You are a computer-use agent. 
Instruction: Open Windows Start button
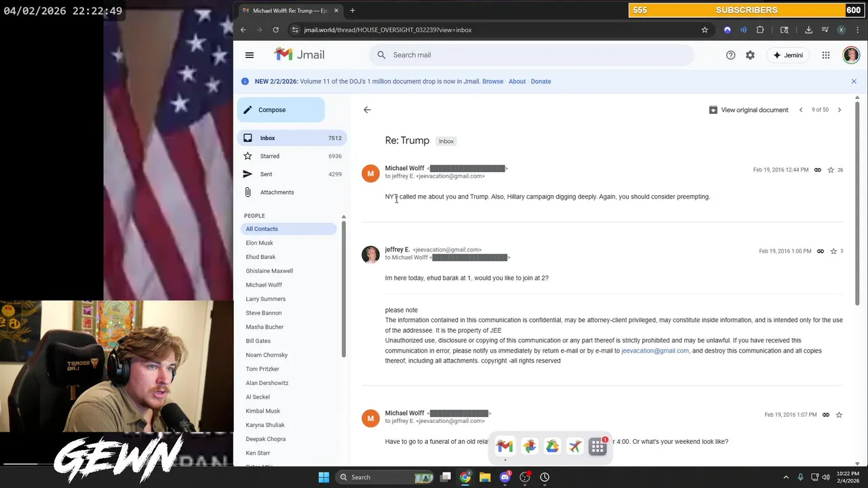coord(323,477)
